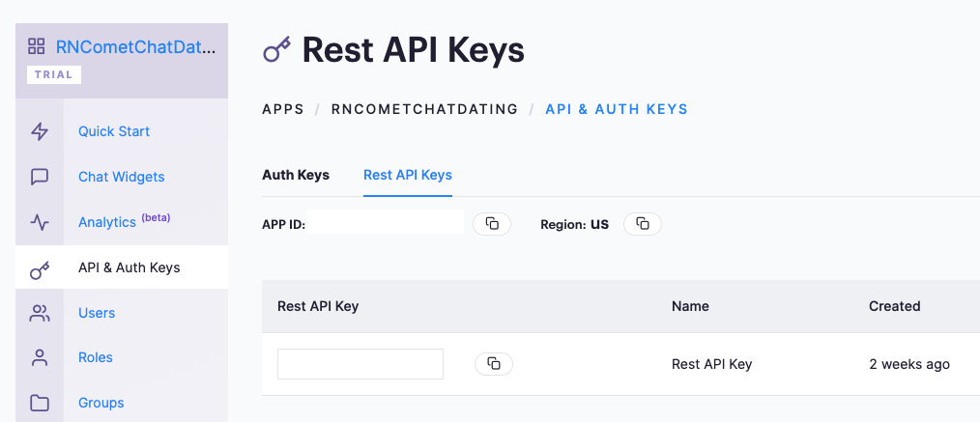Click the Analytics pulse icon
This screenshot has height=422, width=980.
[x=40, y=222]
